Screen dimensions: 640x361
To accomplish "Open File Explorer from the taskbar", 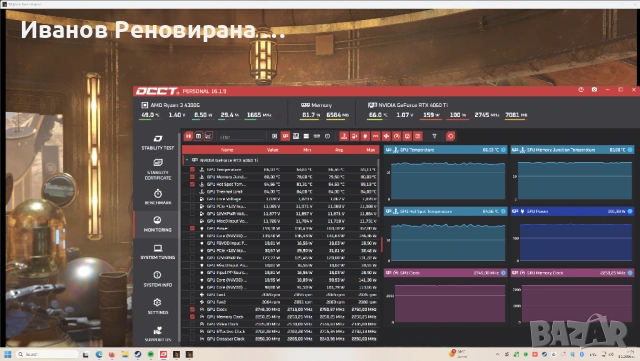I will tap(124, 354).
